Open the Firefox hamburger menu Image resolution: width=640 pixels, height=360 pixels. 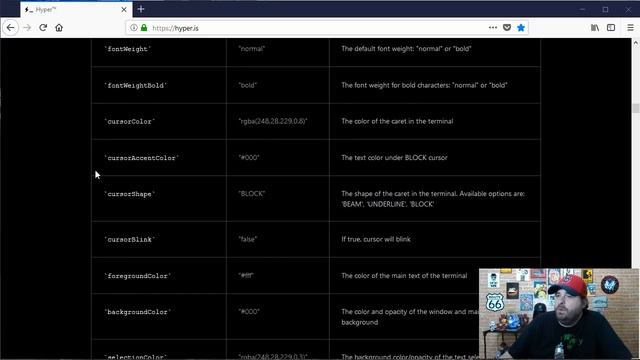[x=630, y=28]
